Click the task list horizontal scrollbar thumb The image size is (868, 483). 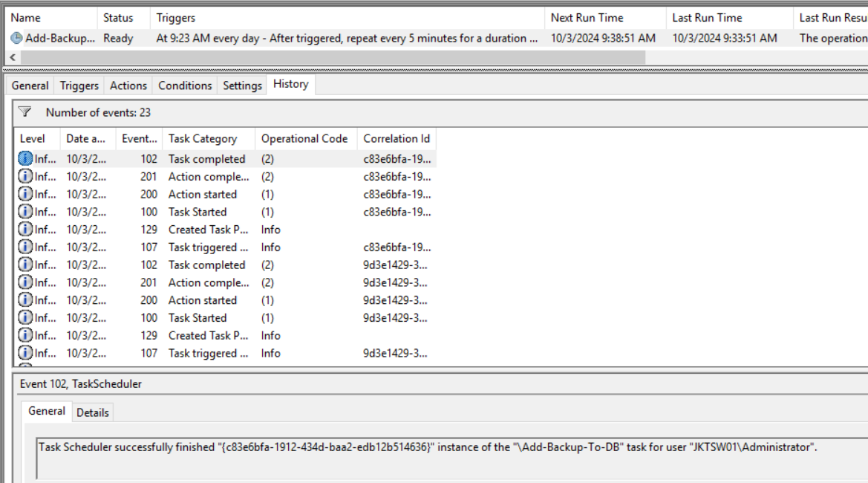pyautogui.click(x=333, y=57)
